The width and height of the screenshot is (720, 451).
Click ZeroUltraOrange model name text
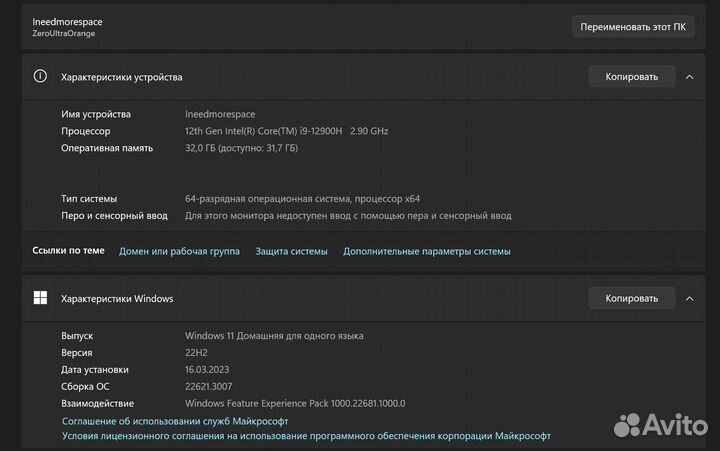pos(63,34)
